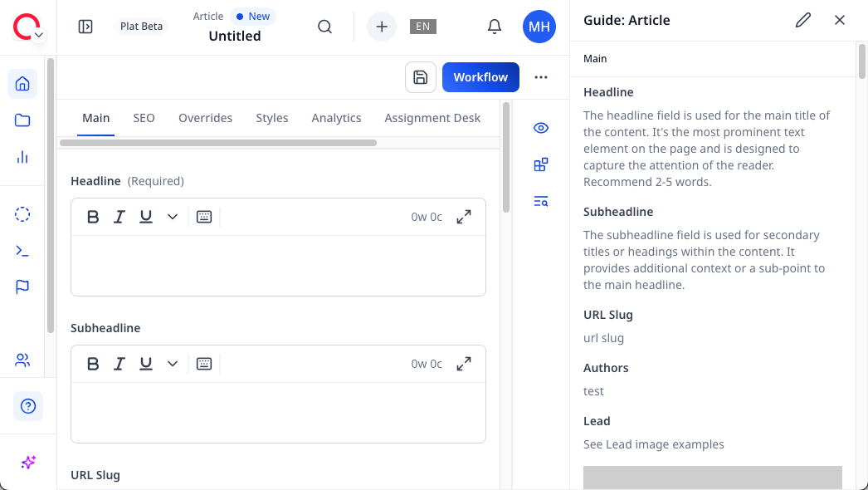The width and height of the screenshot is (868, 490).
Task: Open the list search icon in the right rail
Action: tap(541, 201)
